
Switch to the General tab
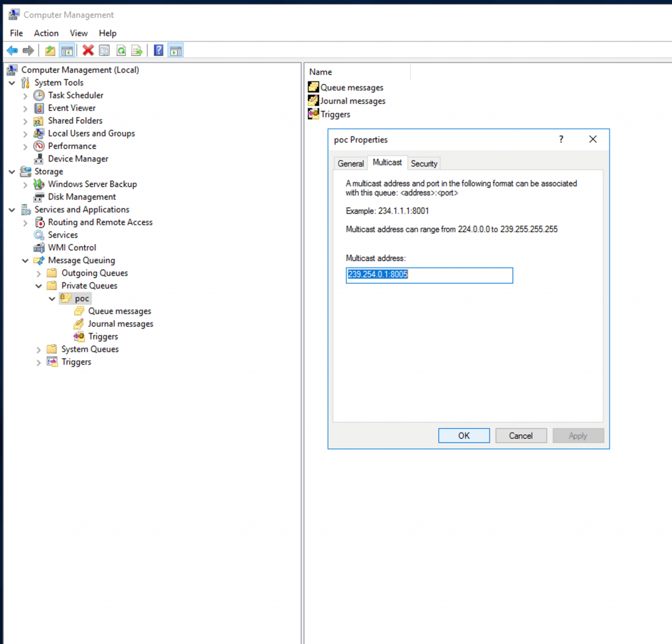[x=350, y=163]
